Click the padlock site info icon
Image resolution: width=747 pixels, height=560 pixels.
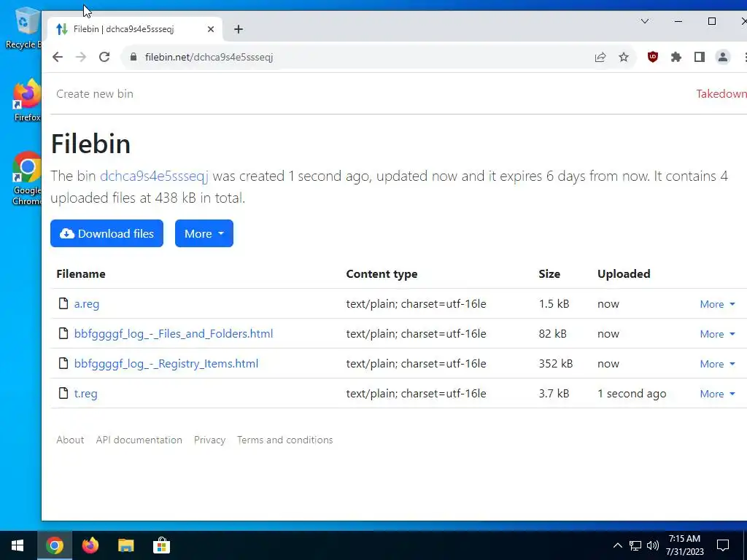point(133,57)
